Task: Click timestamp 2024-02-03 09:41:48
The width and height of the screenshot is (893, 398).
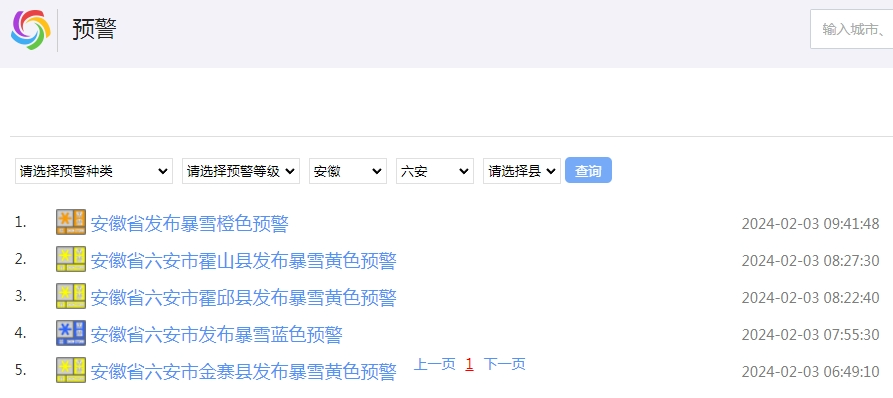Action: pyautogui.click(x=810, y=224)
